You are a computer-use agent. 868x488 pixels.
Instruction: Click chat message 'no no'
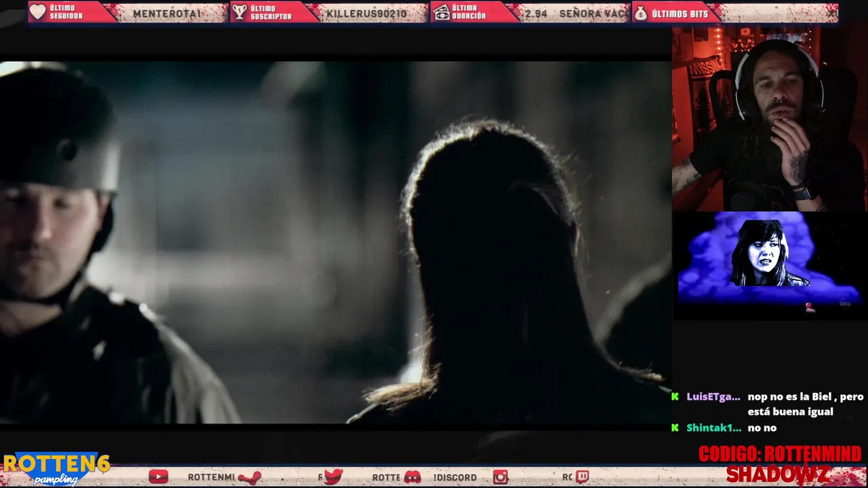coord(762,428)
